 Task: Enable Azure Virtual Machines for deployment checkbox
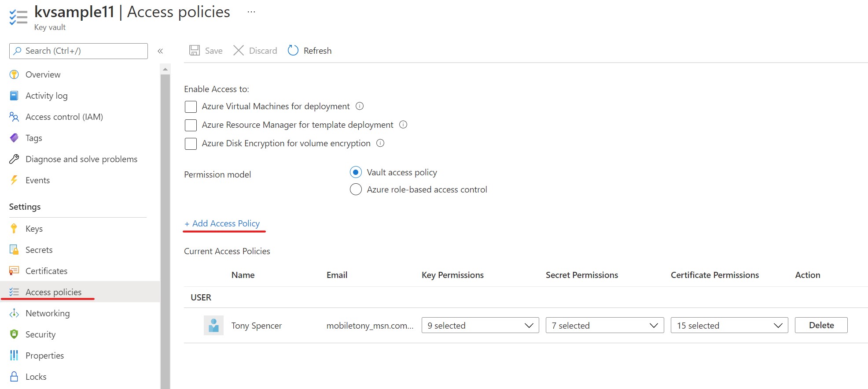pyautogui.click(x=191, y=107)
